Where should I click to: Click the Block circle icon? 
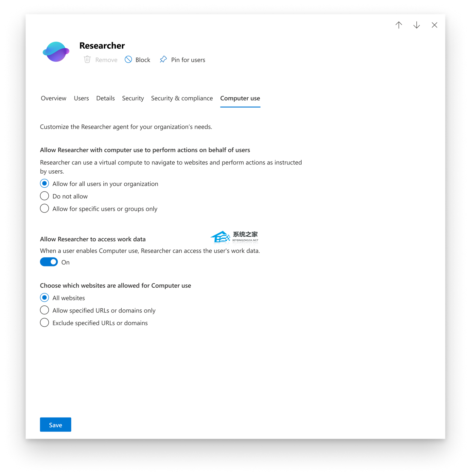tap(129, 59)
